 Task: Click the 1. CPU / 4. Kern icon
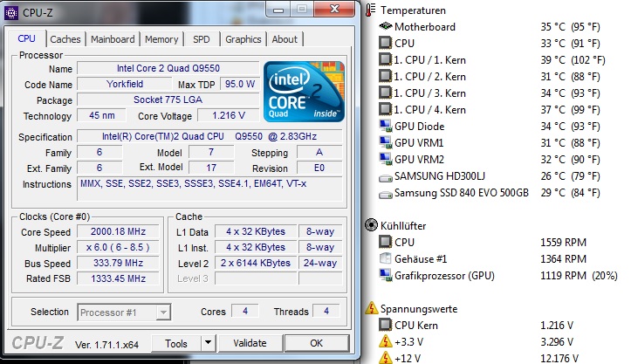pos(385,109)
